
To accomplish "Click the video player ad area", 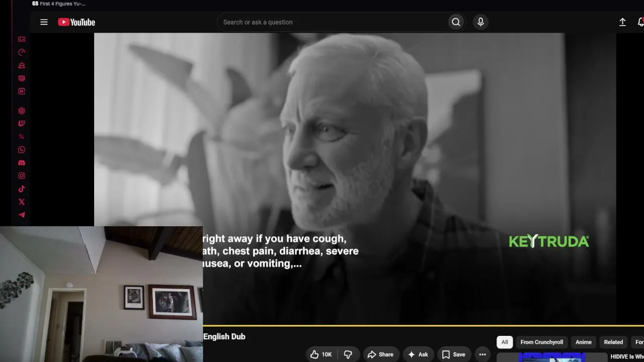I will tap(354, 179).
